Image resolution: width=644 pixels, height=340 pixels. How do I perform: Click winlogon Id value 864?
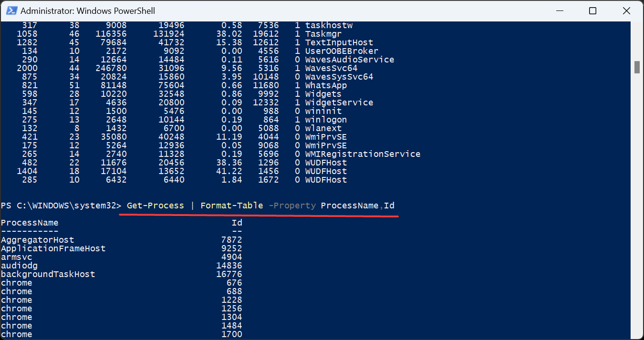[271, 120]
